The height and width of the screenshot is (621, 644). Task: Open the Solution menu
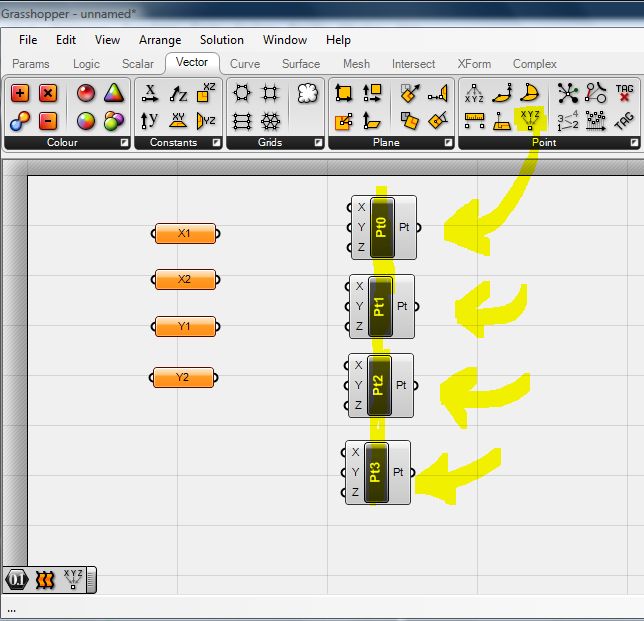(221, 40)
